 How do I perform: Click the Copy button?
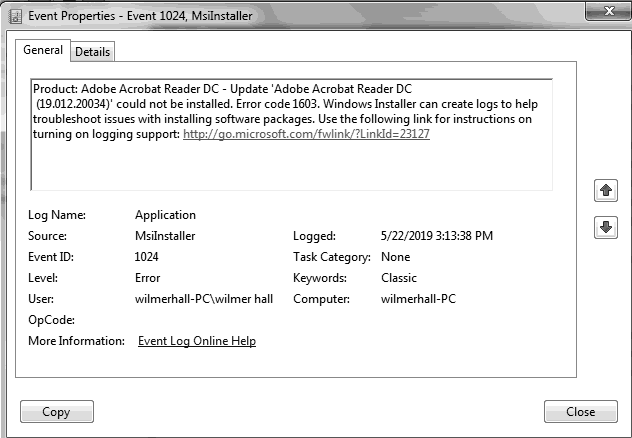[x=57, y=411]
